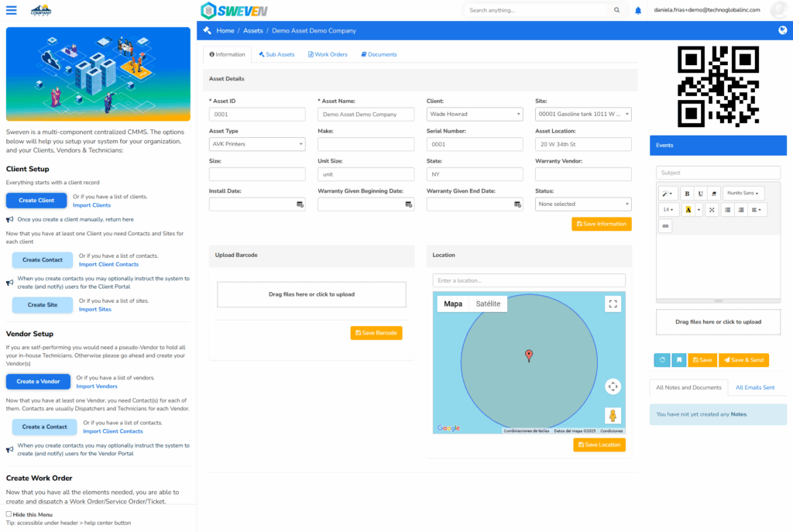Click Create Site button
793x532 pixels.
pyautogui.click(x=43, y=305)
